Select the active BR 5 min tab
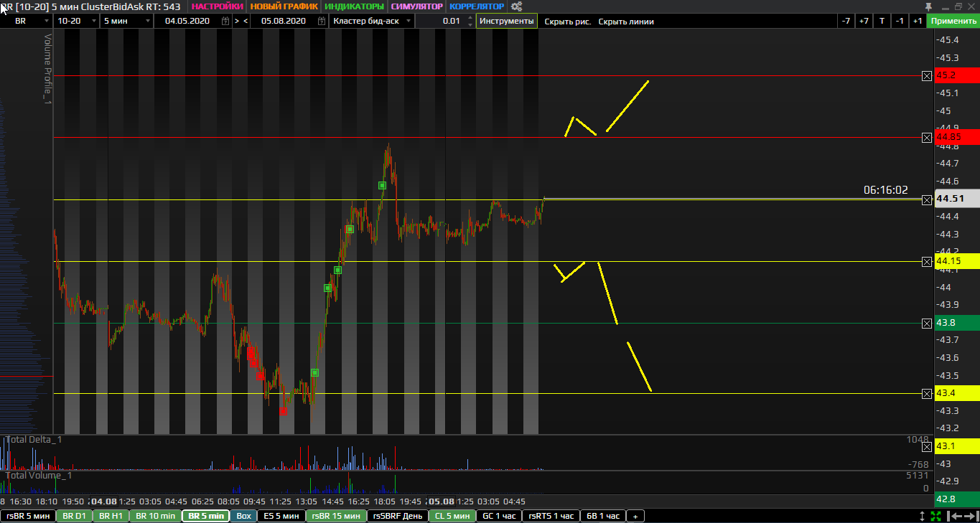Screen dimensions: 980x523 point(205,516)
